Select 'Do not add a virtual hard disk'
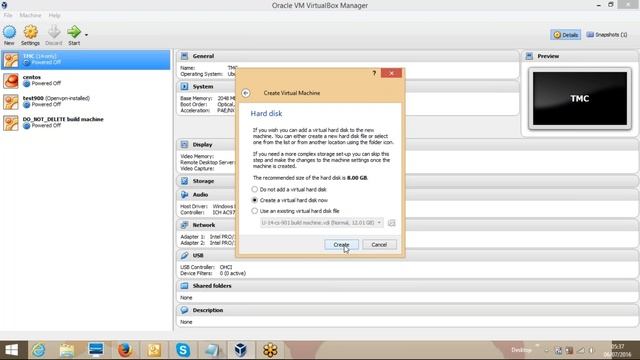The height and width of the screenshot is (360, 640). point(289,189)
